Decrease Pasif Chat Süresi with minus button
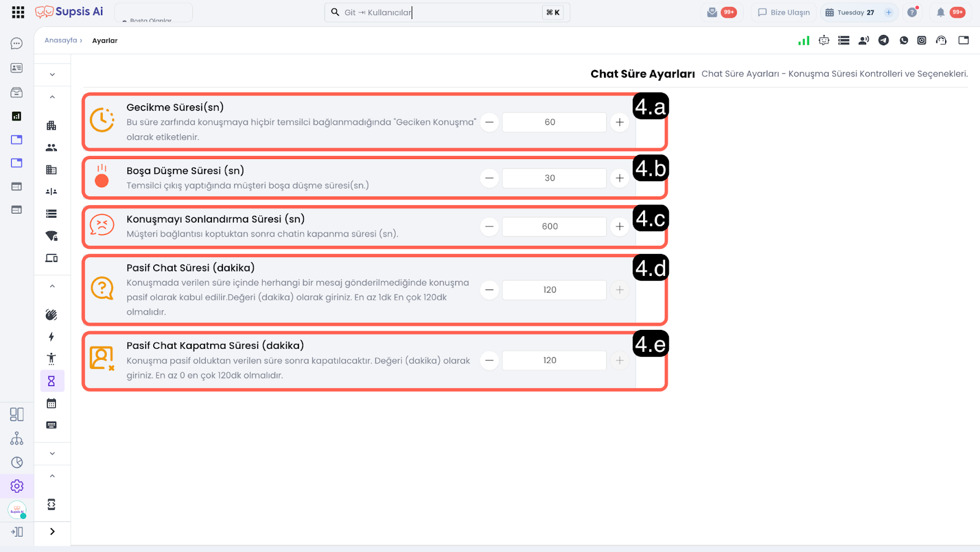Viewport: 980px width, 552px height. (x=489, y=290)
